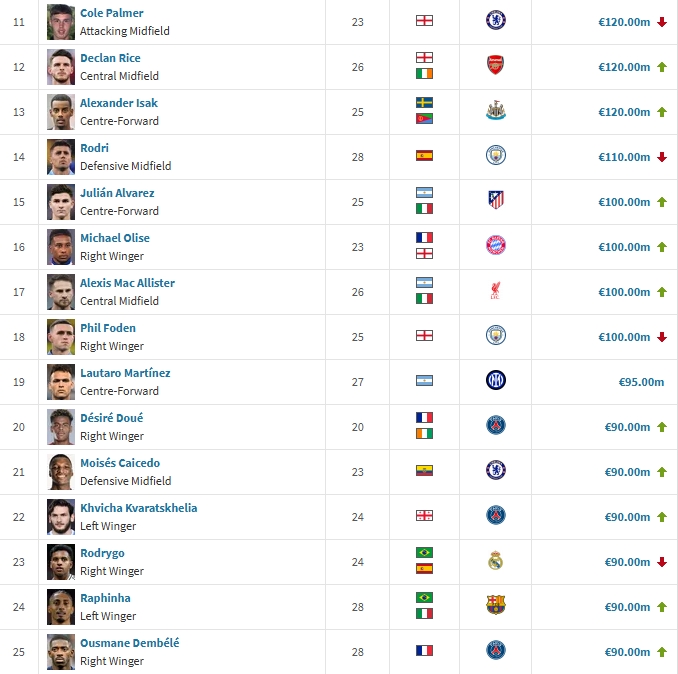
Task: Open Declan Rice's player profile link
Action: (x=110, y=58)
